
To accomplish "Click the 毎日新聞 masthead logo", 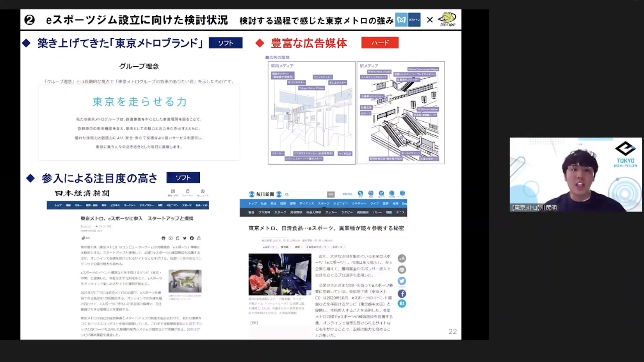I will point(265,194).
